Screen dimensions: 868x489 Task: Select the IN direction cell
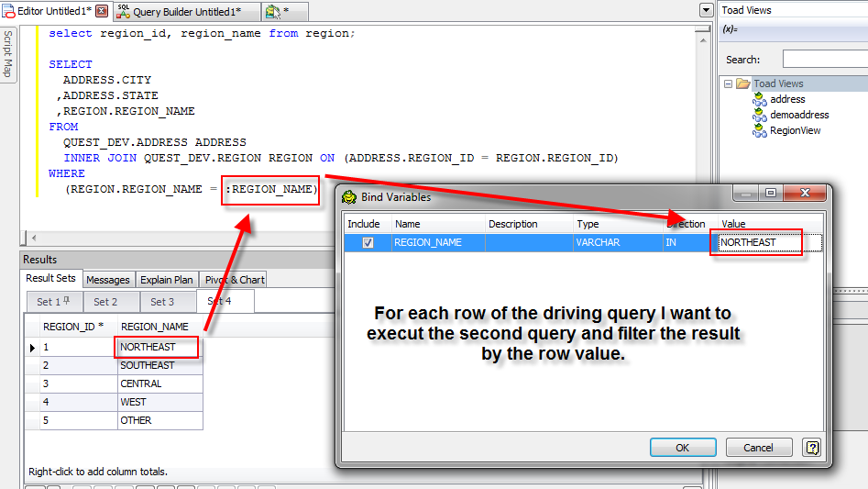(x=690, y=242)
